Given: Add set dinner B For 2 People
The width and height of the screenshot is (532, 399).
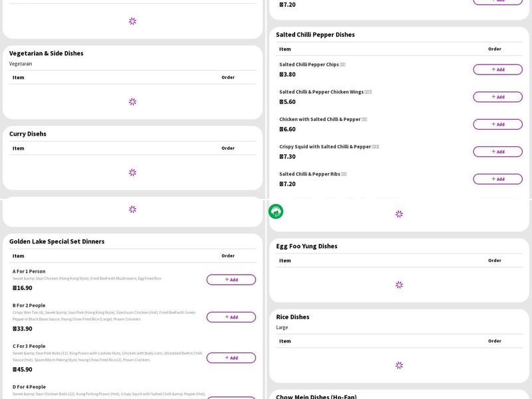Looking at the screenshot, I should [231, 317].
